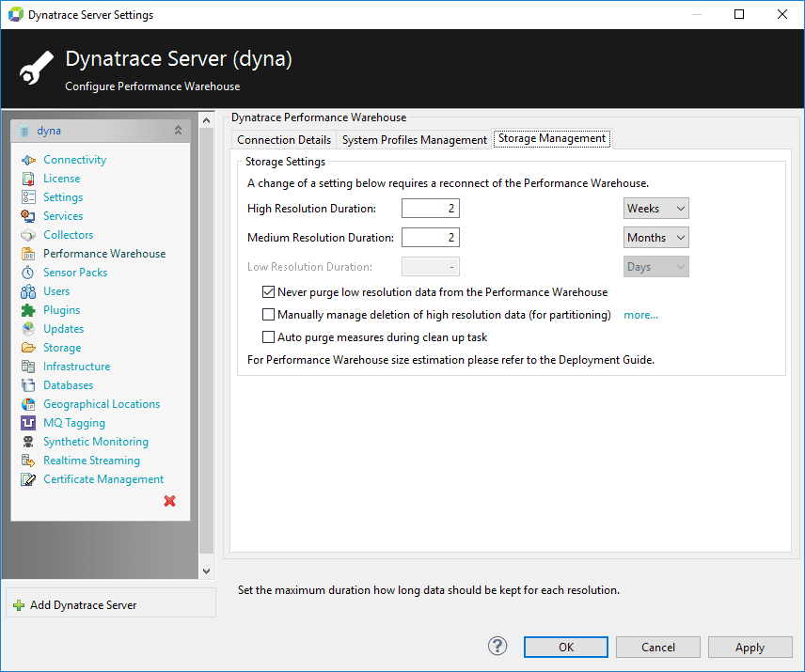
Task: Click the High Resolution Duration field
Action: (x=430, y=209)
